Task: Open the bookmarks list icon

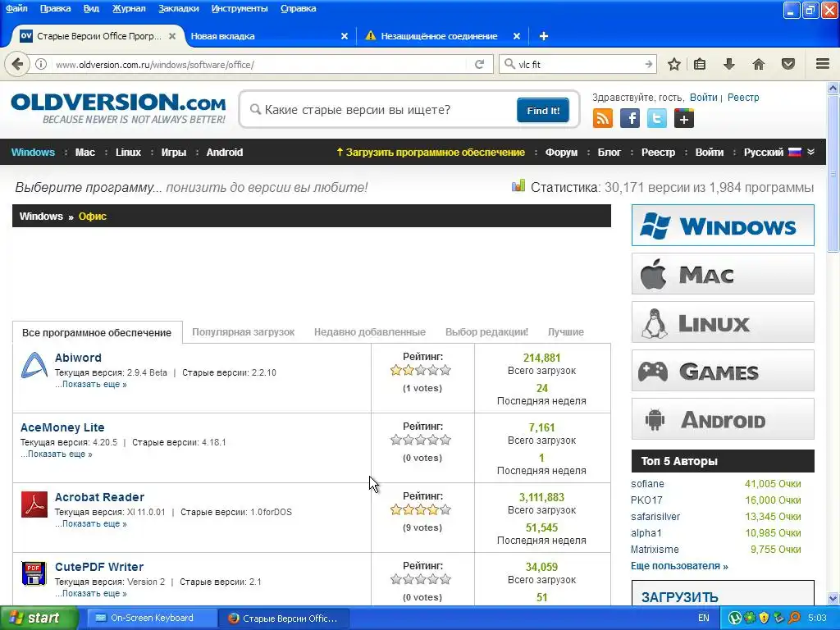Action: click(700, 64)
